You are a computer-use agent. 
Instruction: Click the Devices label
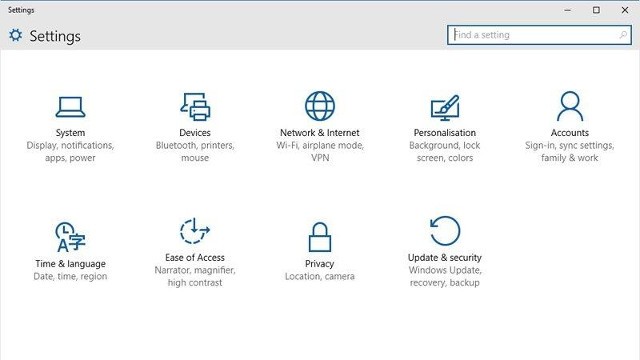click(195, 133)
